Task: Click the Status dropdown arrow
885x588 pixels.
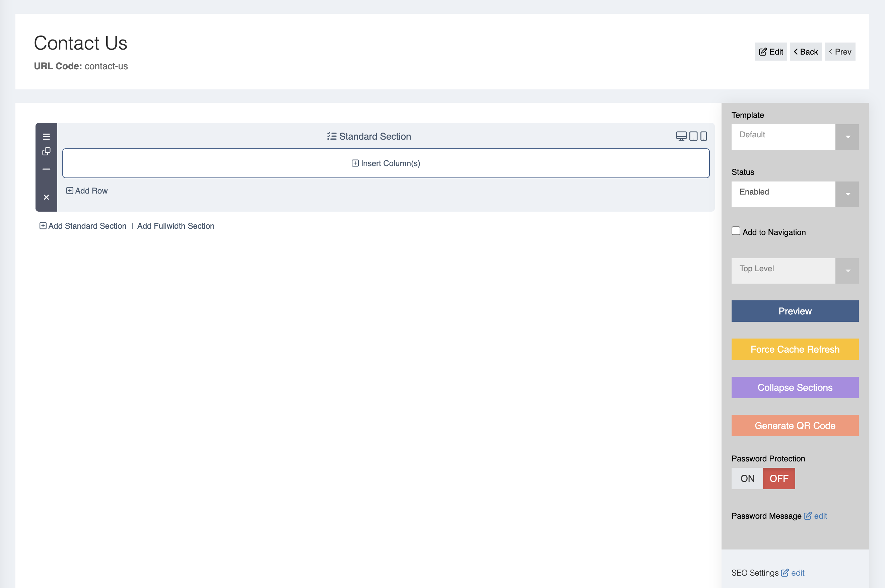Action: coord(847,194)
